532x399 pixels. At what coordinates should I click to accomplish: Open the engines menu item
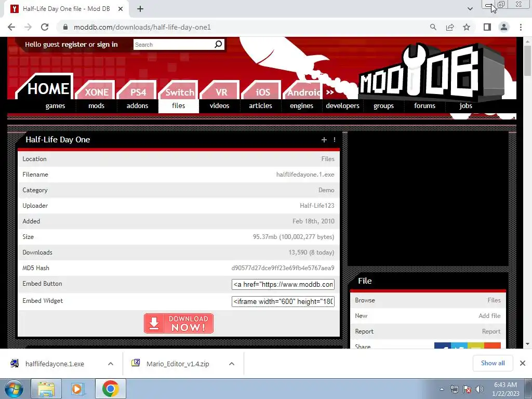[302, 106]
